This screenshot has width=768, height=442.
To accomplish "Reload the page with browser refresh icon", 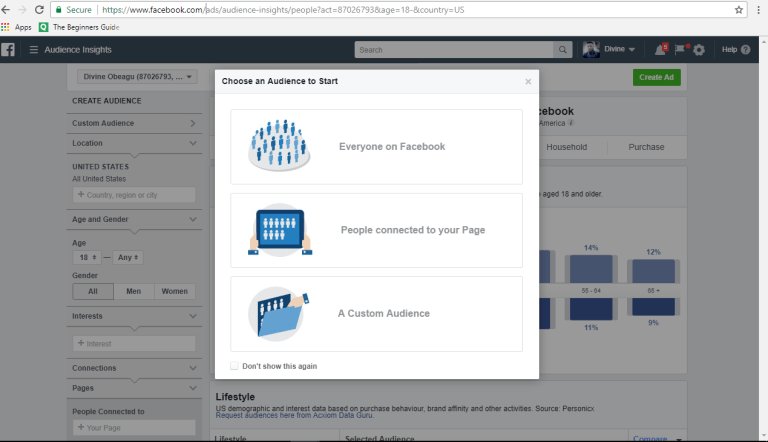I will pyautogui.click(x=39, y=9).
